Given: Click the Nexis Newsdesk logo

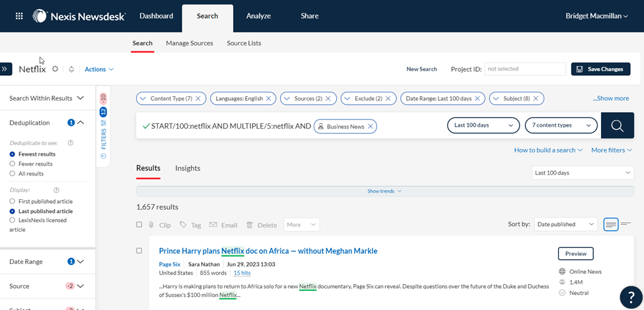Looking at the screenshot, I should [79, 16].
